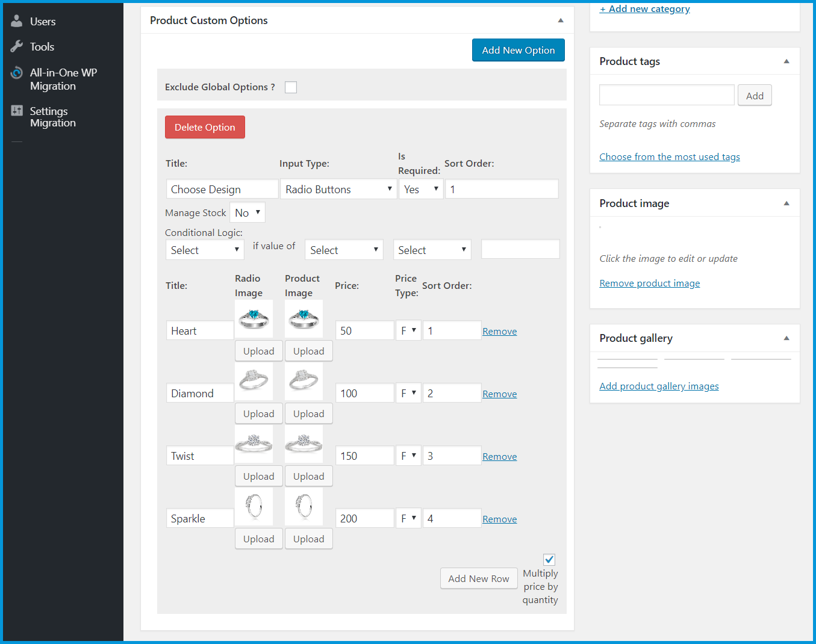Open the Input Type Radio Buttons dropdown

click(x=338, y=189)
